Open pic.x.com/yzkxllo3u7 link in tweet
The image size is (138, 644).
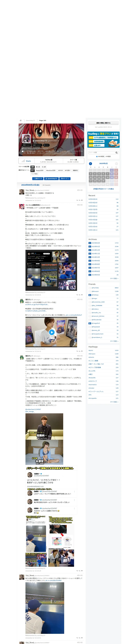[74, 315]
